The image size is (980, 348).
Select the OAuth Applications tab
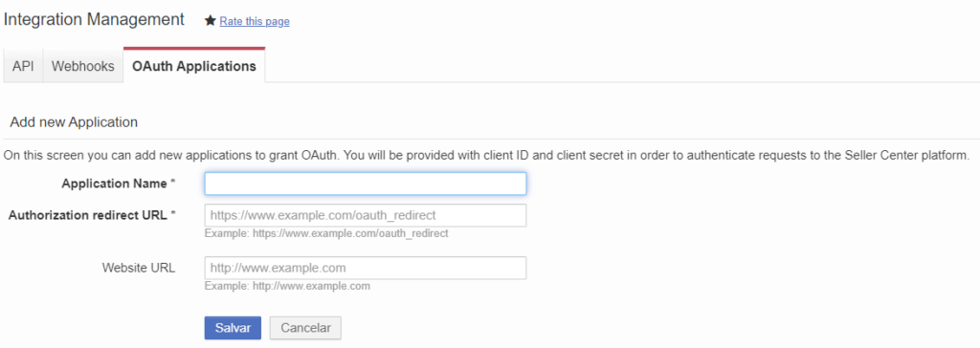pyautogui.click(x=194, y=66)
